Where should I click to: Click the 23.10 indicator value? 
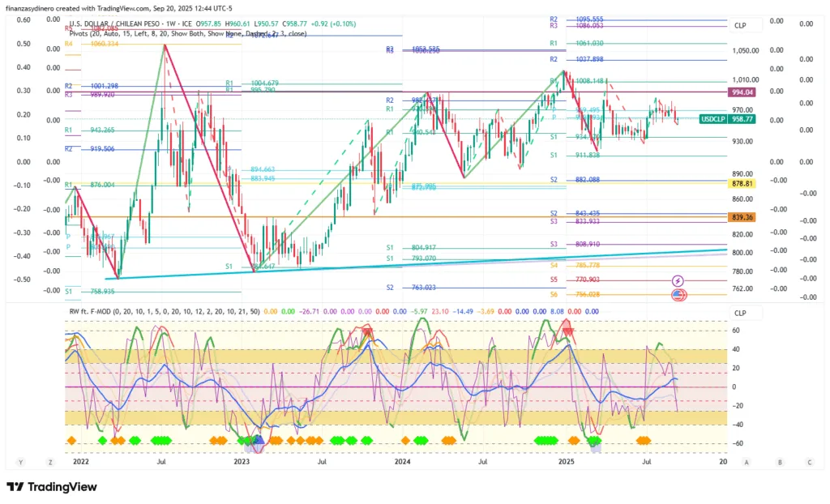(440, 311)
